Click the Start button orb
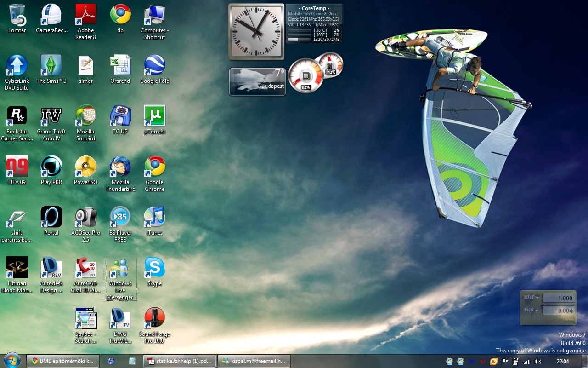The width and height of the screenshot is (588, 368). [x=12, y=361]
